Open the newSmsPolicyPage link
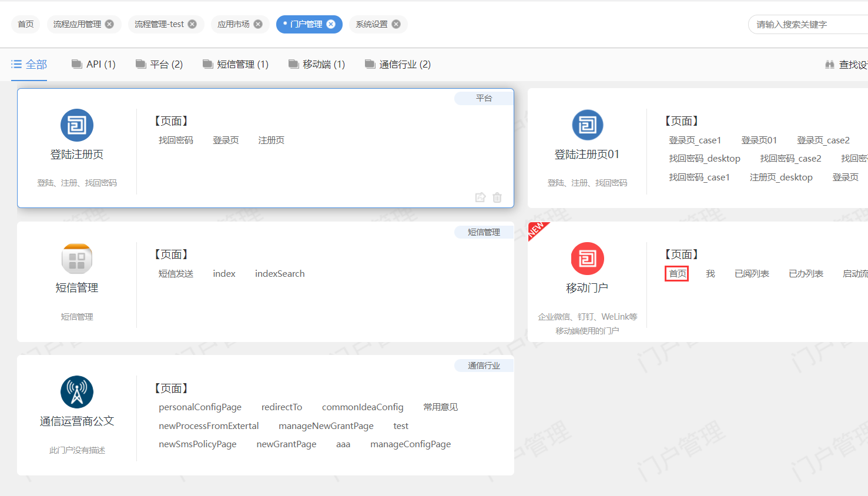Image resolution: width=868 pixels, height=496 pixels. 197,444
